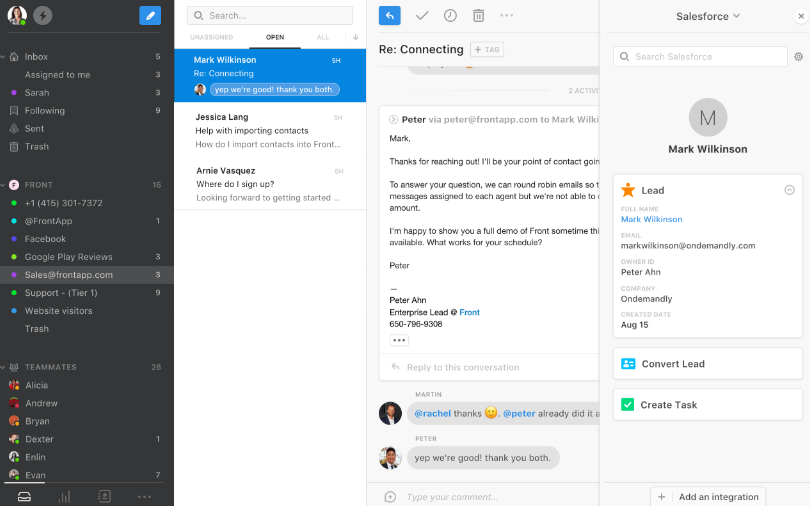Viewport: 810px width, 506px height.
Task: Open Mark Wilkinson conversation in list
Action: tap(270, 75)
